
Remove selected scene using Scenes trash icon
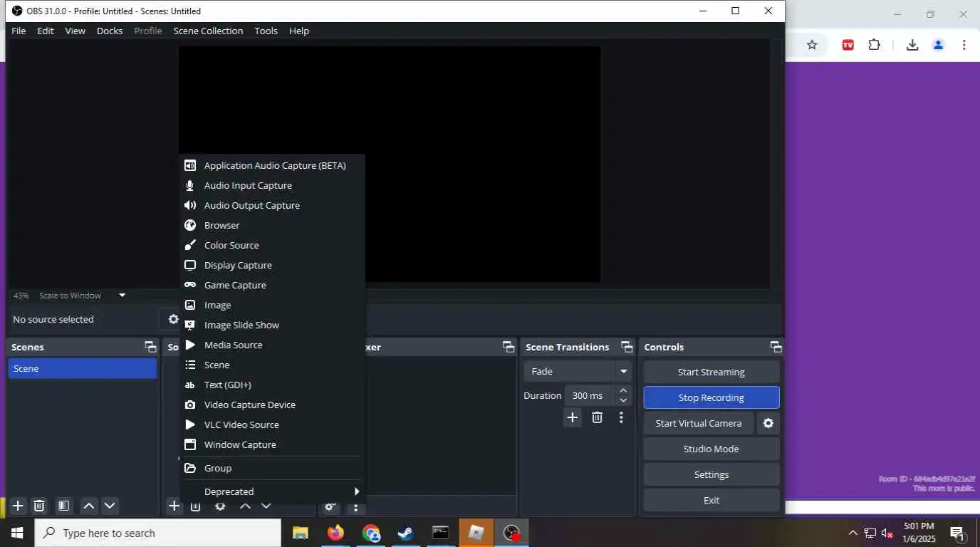point(39,506)
